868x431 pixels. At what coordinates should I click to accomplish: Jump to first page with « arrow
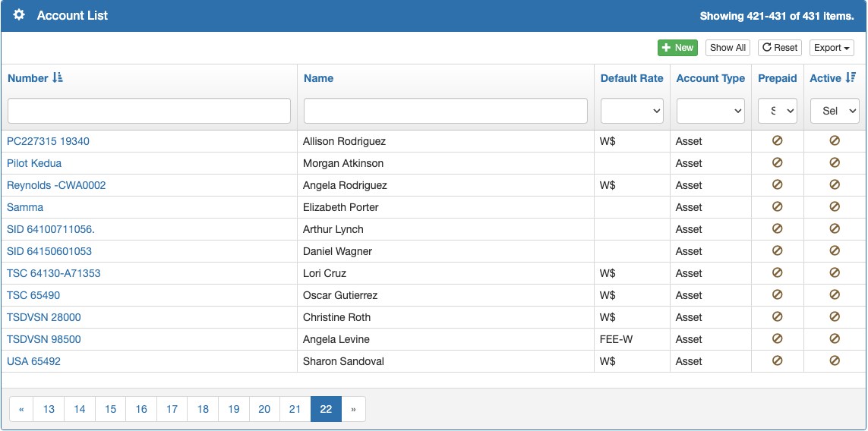coord(21,409)
